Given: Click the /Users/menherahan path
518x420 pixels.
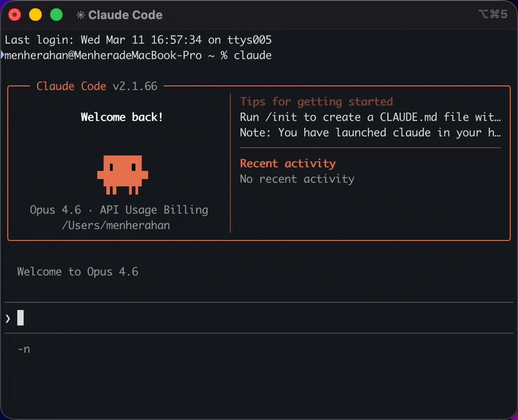Looking at the screenshot, I should click(x=116, y=225).
